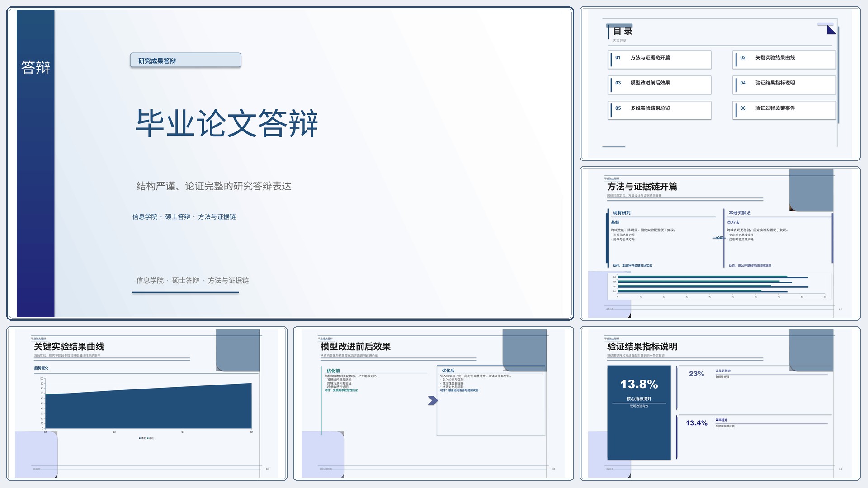Click the 本研究解法 column heading
The width and height of the screenshot is (868, 488).
tap(740, 213)
